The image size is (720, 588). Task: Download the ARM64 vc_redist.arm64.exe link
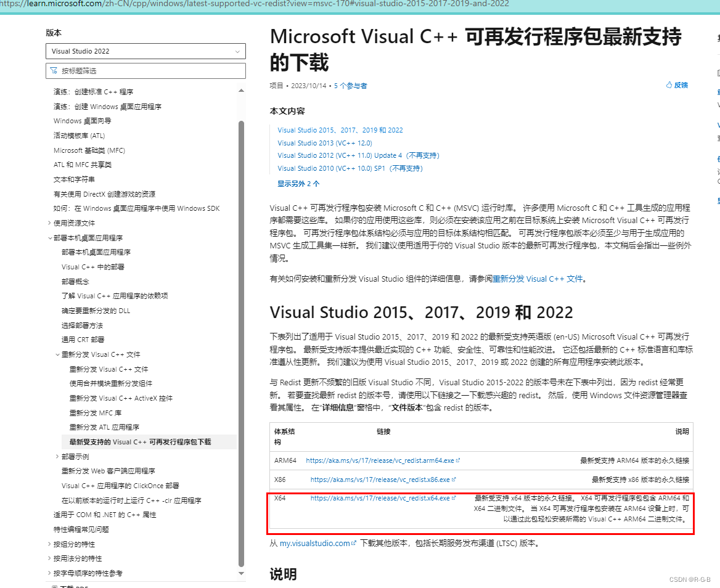tap(380, 460)
